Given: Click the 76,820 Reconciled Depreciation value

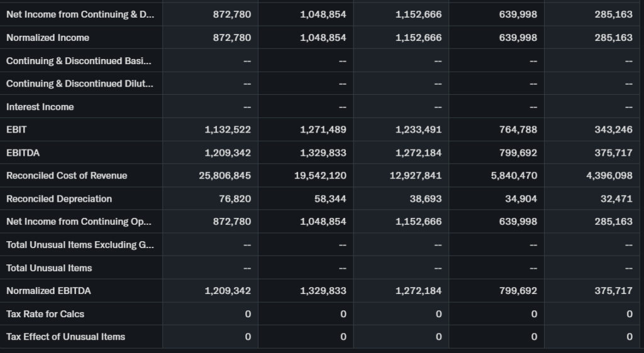Looking at the screenshot, I should [236, 198].
